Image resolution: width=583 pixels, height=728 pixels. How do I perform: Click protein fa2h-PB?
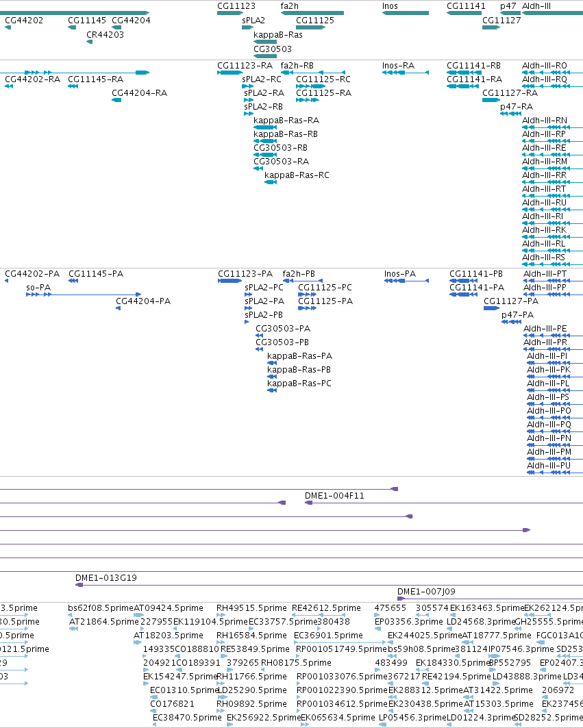point(299,274)
